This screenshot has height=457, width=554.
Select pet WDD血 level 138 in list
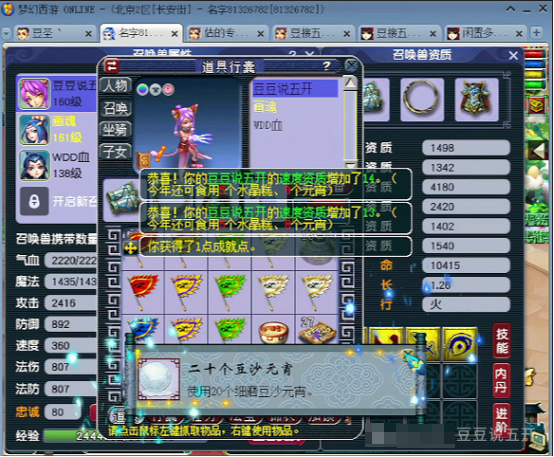(57, 165)
